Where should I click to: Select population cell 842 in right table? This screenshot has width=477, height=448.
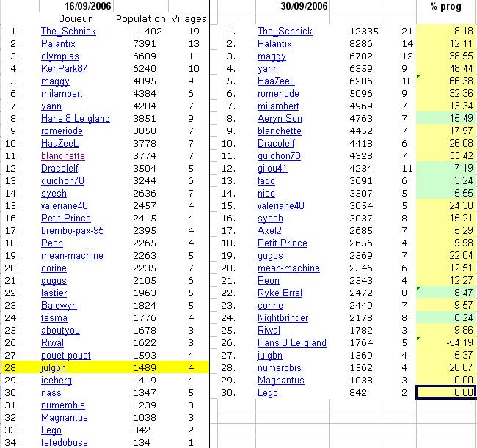[x=358, y=393]
